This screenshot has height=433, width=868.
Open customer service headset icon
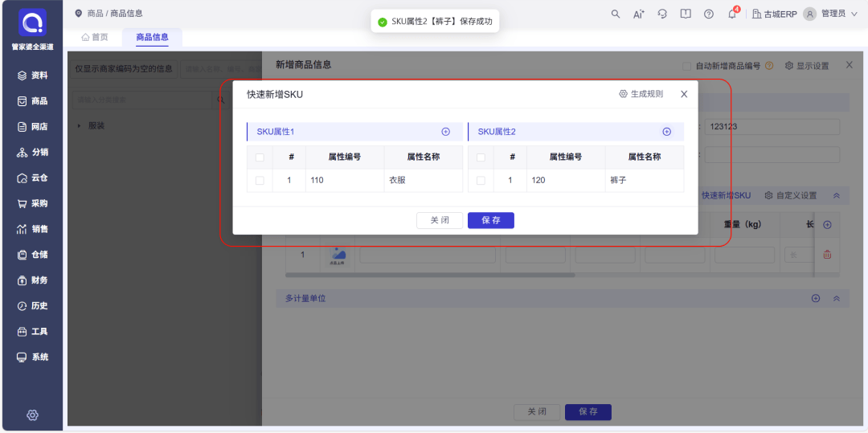click(x=662, y=14)
